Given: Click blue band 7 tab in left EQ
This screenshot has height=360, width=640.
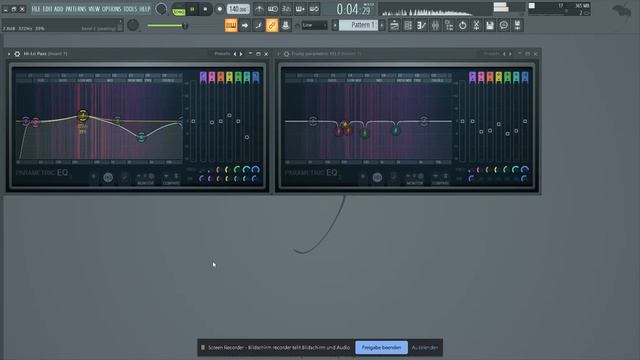Looking at the screenshot, I should coord(256,77).
